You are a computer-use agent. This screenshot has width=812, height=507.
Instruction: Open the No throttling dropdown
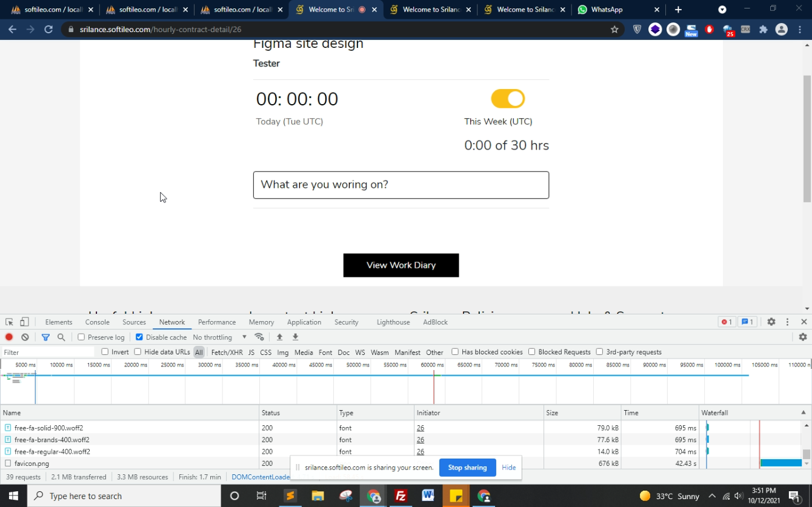click(x=219, y=337)
